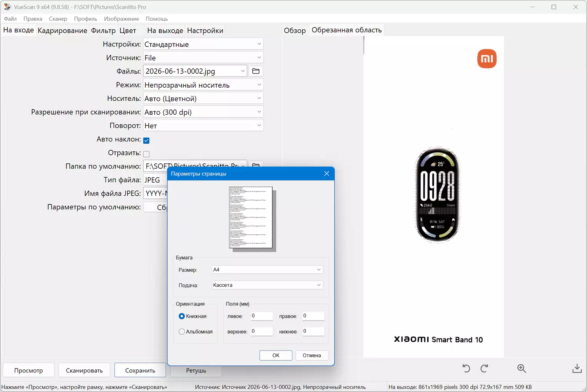
Task: Open the Профиль menu
Action: point(85,19)
